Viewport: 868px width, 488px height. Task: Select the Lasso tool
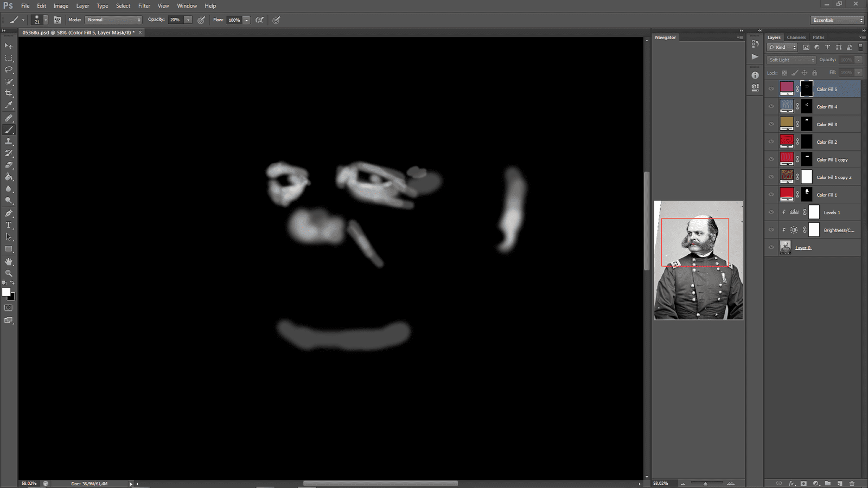point(9,70)
